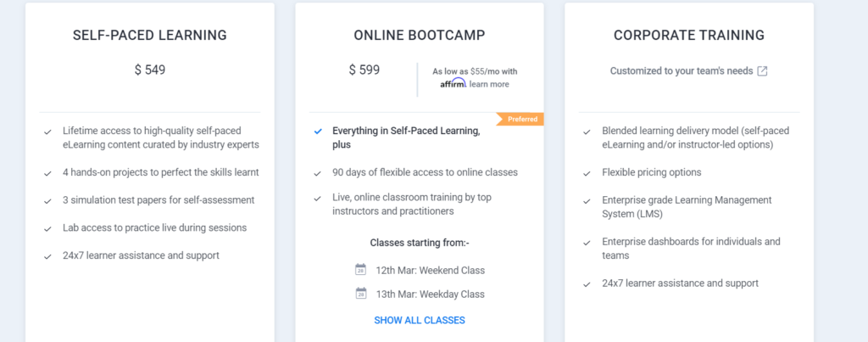This screenshot has width=868, height=342.
Task: Click checkmark next to 90 days flexible access
Action: click(x=318, y=172)
